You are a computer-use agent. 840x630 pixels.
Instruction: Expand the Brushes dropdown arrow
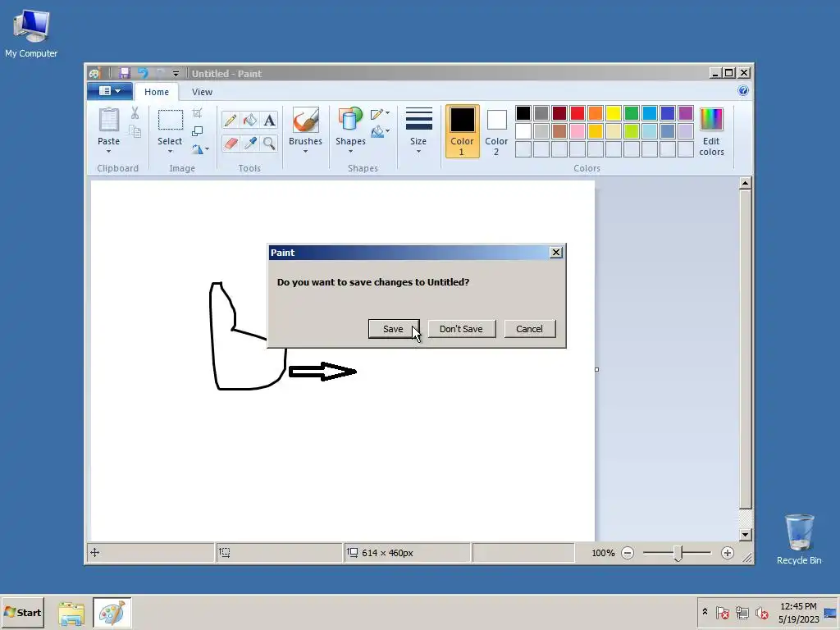305,152
